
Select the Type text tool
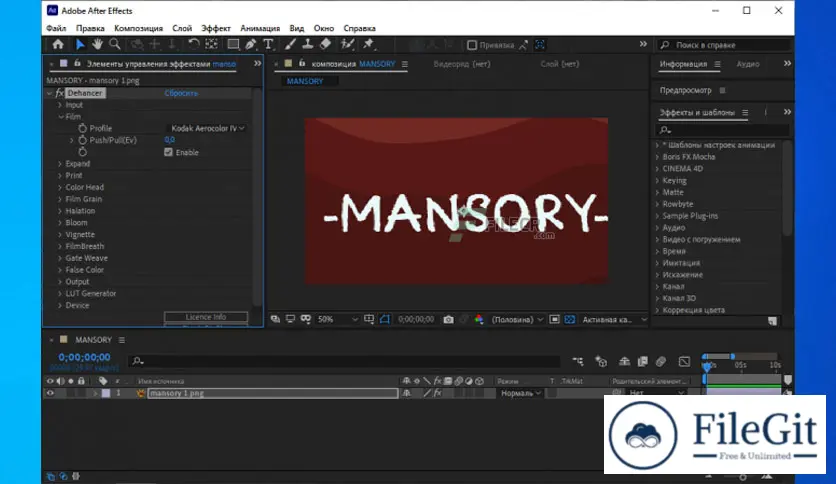click(x=268, y=45)
